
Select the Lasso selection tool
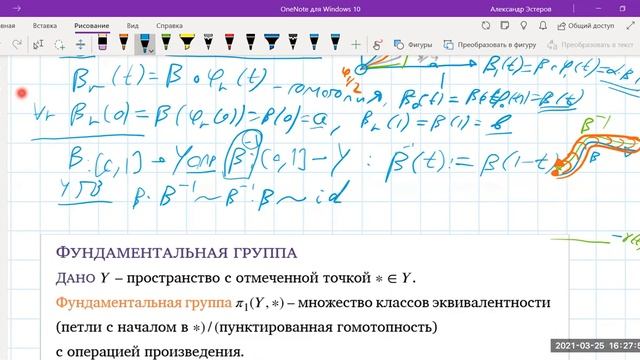60,44
